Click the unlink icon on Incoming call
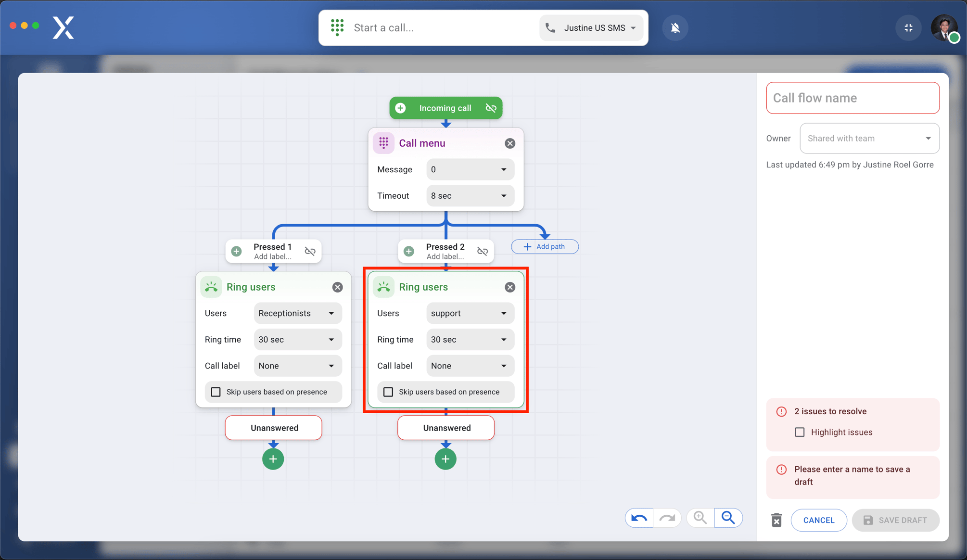 [x=491, y=108]
